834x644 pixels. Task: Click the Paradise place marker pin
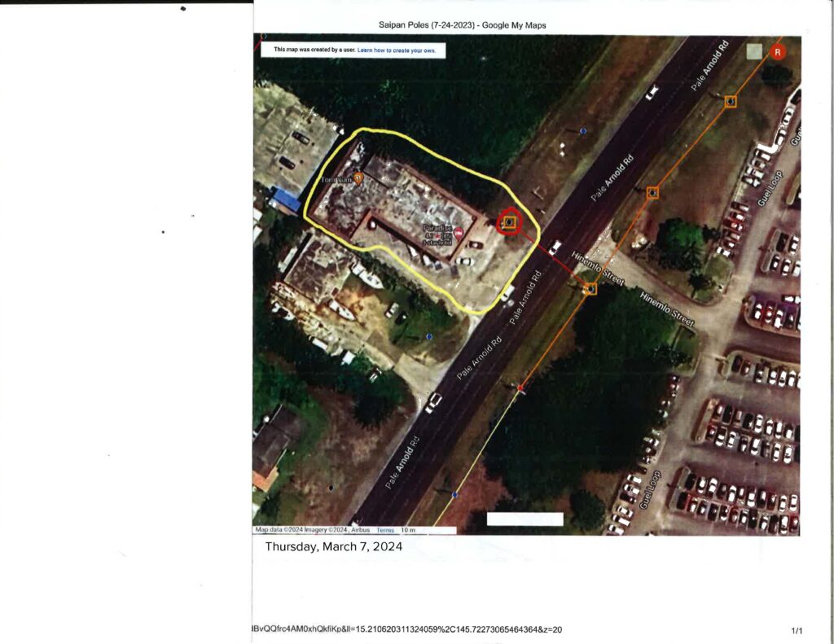[459, 234]
